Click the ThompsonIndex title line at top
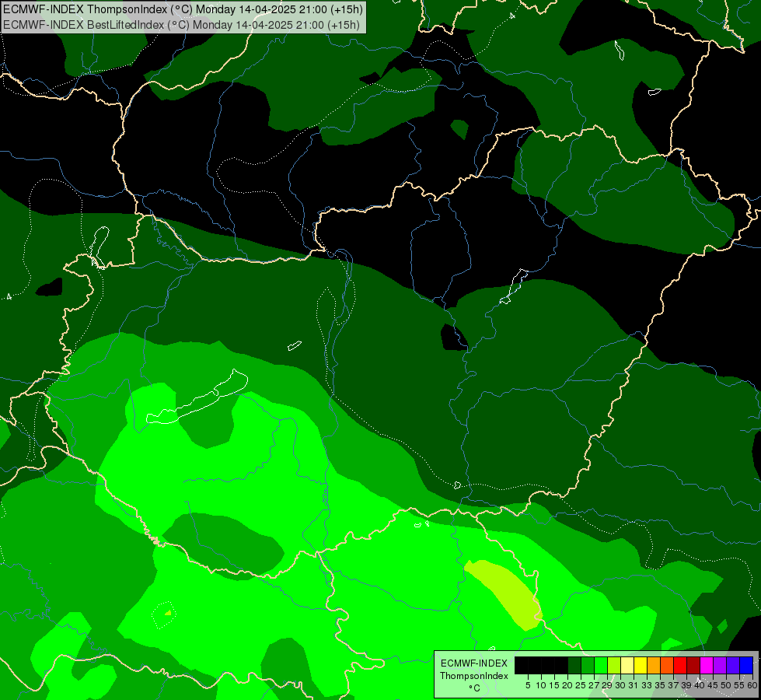This screenshot has height=700, width=761. (x=183, y=9)
